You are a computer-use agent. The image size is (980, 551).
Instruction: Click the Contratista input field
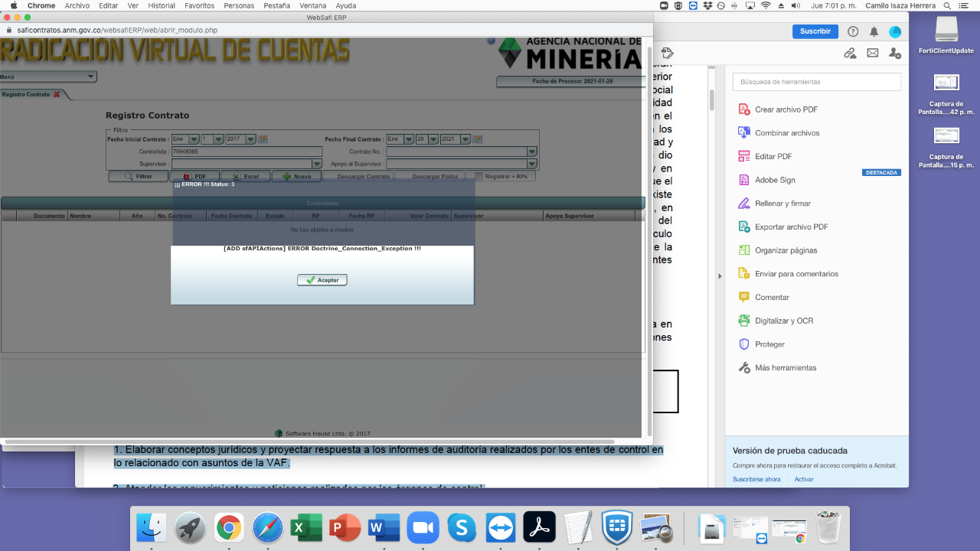(247, 152)
